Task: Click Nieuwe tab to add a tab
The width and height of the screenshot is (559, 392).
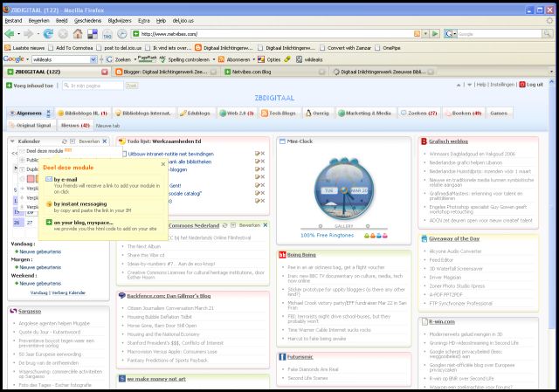Action: point(107,126)
